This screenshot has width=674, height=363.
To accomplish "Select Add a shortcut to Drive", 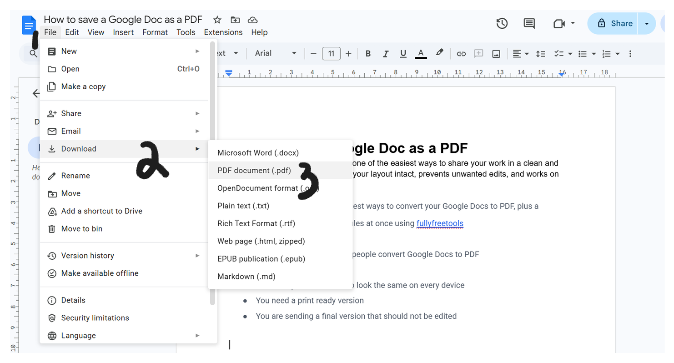I will (x=124, y=211).
